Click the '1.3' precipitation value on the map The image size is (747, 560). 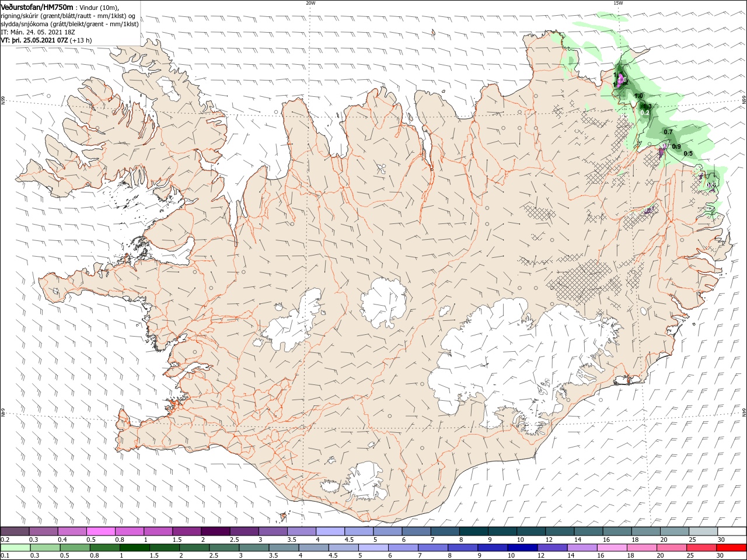click(x=647, y=106)
